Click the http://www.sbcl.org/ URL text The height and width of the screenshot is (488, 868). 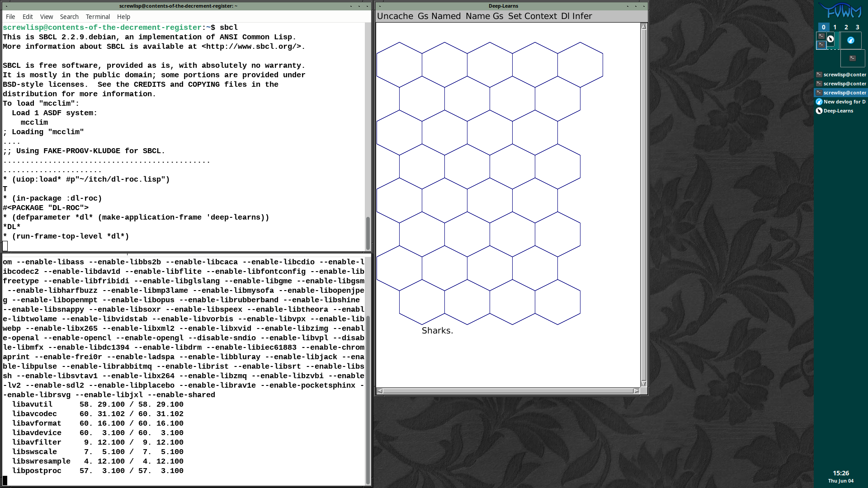[251, 47]
